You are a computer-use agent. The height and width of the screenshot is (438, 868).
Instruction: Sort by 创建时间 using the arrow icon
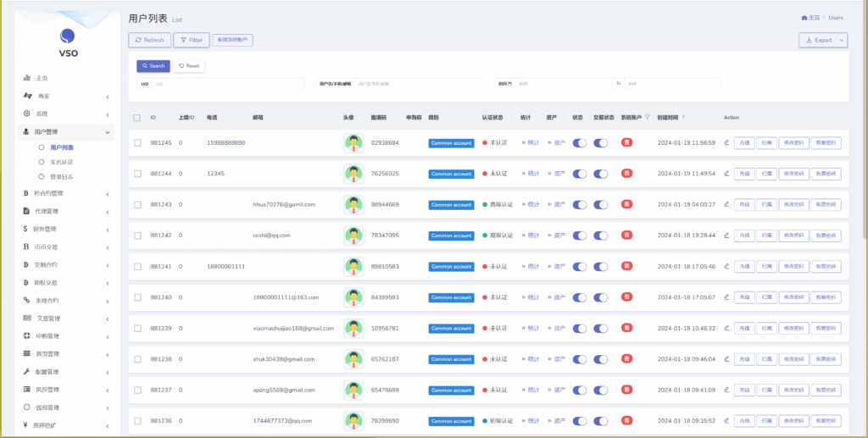click(683, 117)
